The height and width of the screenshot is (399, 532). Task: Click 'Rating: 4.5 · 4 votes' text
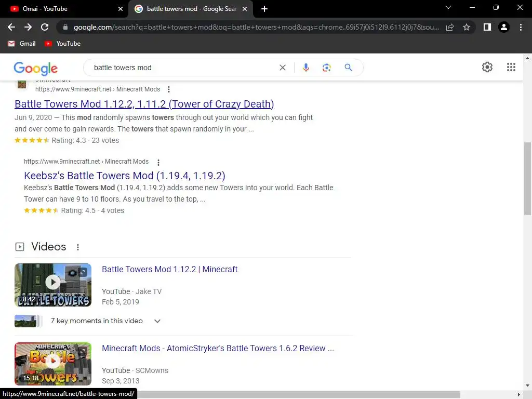click(x=92, y=211)
